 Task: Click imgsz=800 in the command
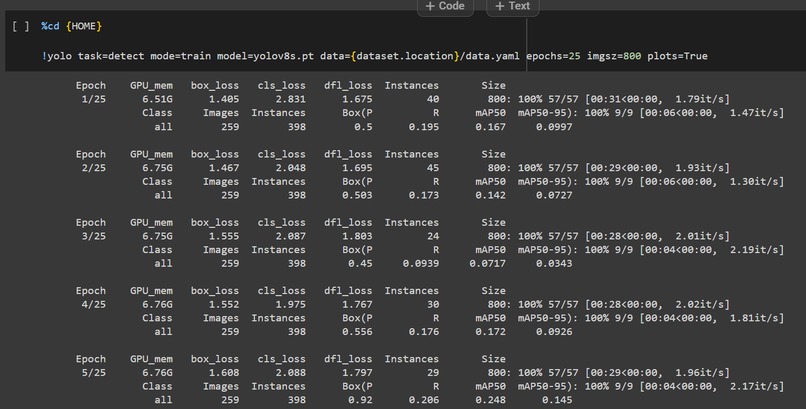tap(614, 56)
